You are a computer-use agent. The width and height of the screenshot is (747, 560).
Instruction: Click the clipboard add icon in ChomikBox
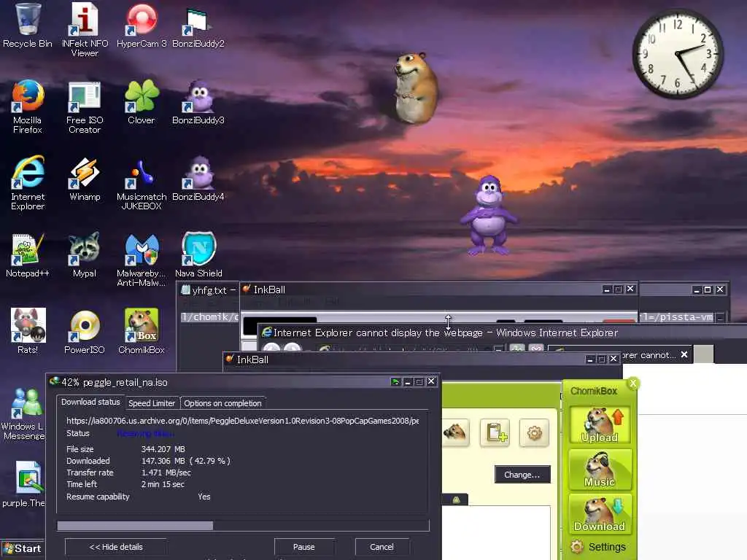pyautogui.click(x=495, y=432)
